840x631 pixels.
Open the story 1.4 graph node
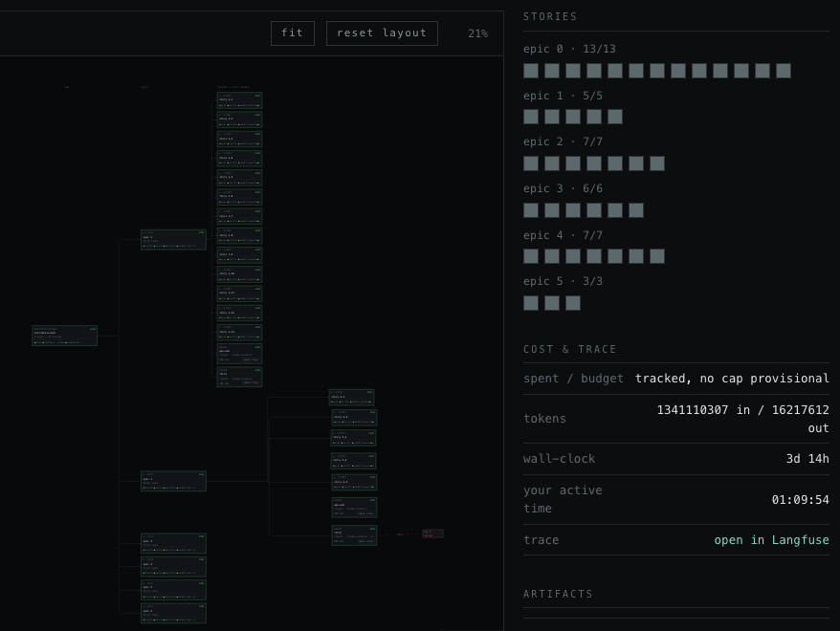[354, 461]
